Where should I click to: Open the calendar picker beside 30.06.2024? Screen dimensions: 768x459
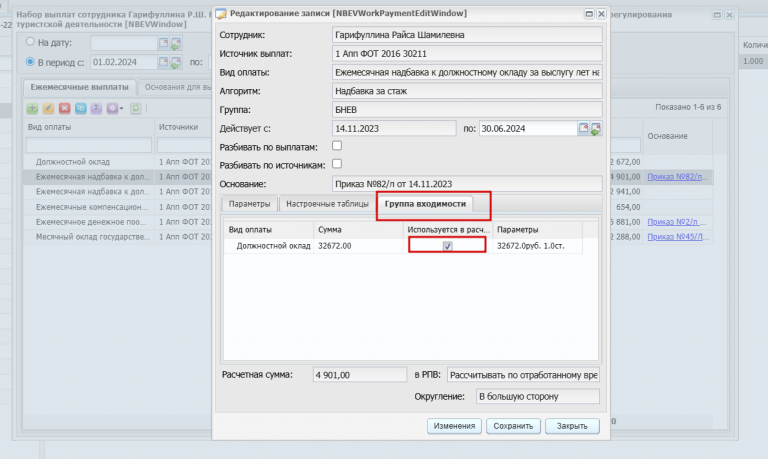(583, 128)
